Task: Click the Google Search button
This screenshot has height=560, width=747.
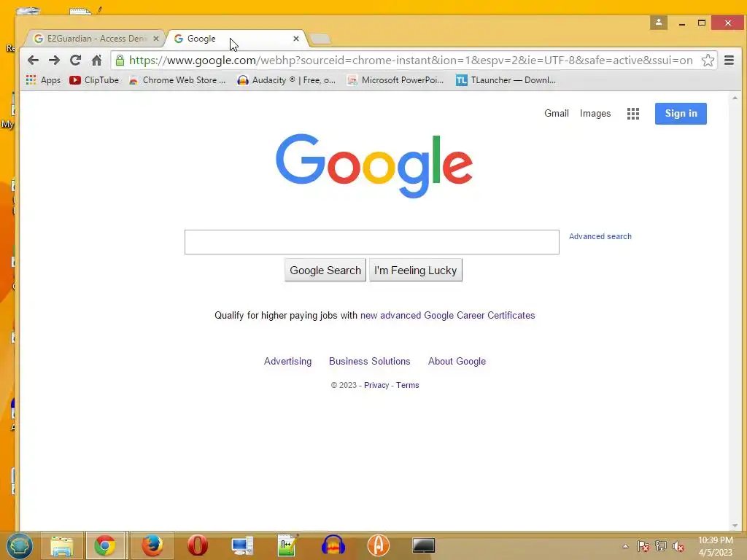Action: point(325,270)
